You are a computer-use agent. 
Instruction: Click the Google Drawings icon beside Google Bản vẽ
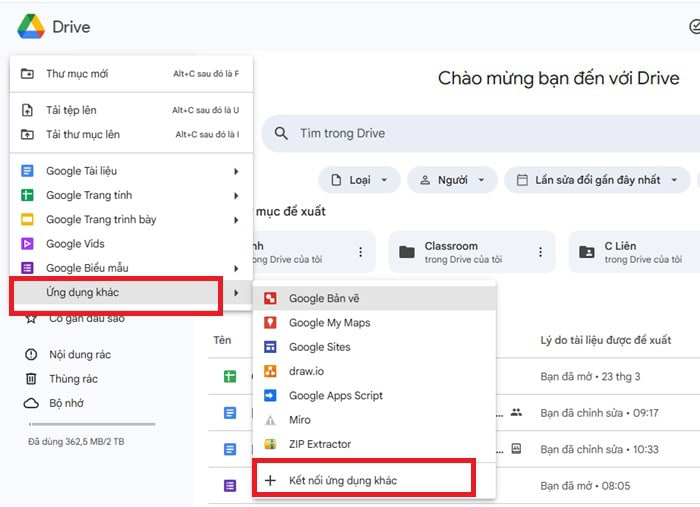click(270, 298)
